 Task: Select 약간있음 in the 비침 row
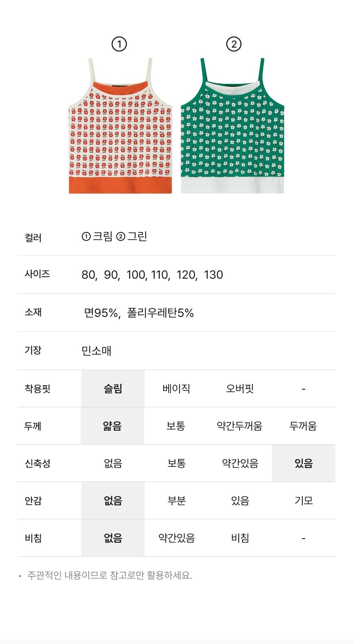(x=176, y=538)
